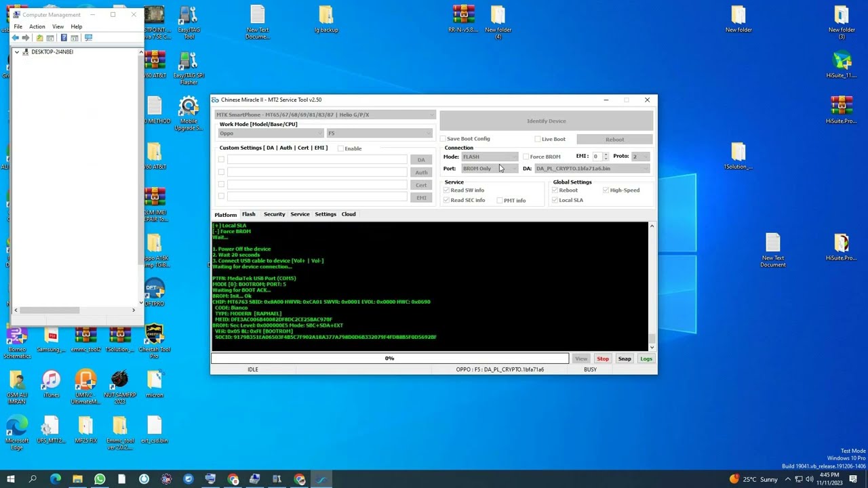Screen dimensions: 868x488
Task: Toggle the Live Boot checkbox
Action: tap(538, 139)
